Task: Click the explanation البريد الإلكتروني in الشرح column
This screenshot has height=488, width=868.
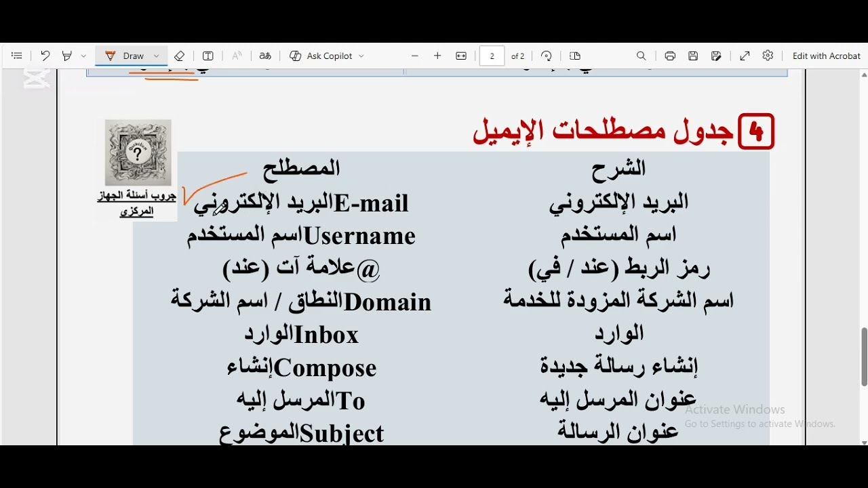Action: click(618, 202)
